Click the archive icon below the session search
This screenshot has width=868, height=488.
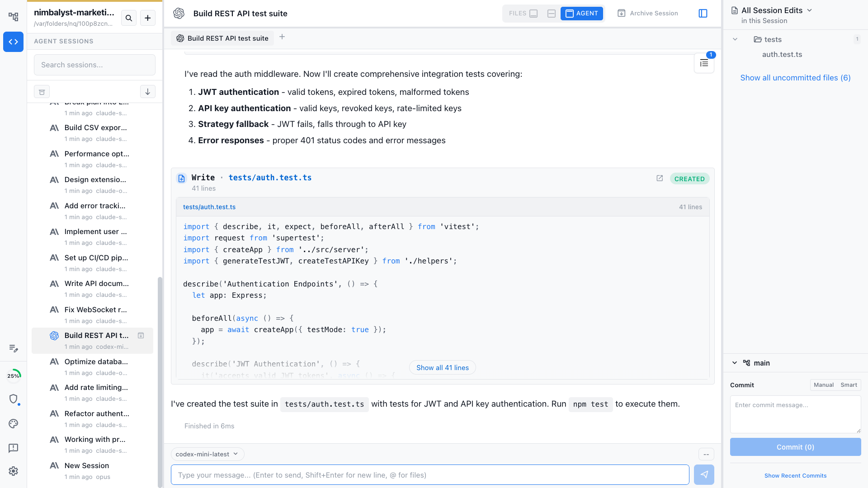pos(42,92)
